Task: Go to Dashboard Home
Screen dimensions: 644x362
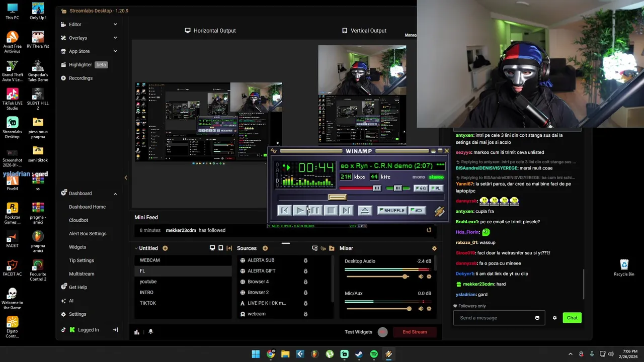Action: coord(87,207)
